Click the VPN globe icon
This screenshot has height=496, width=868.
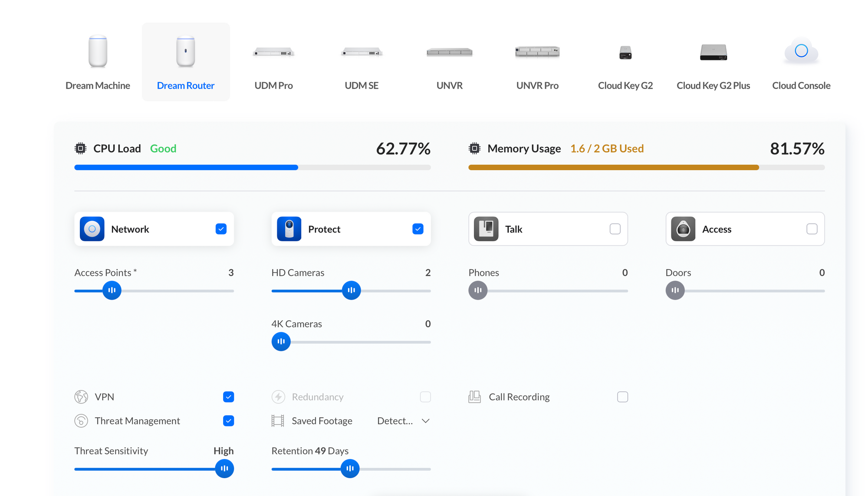[81, 397]
